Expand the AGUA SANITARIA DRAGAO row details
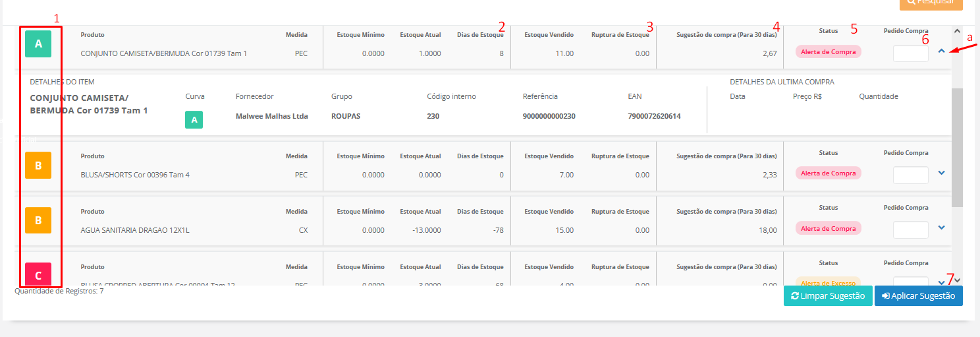This screenshot has width=980, height=337. pyautogui.click(x=941, y=228)
